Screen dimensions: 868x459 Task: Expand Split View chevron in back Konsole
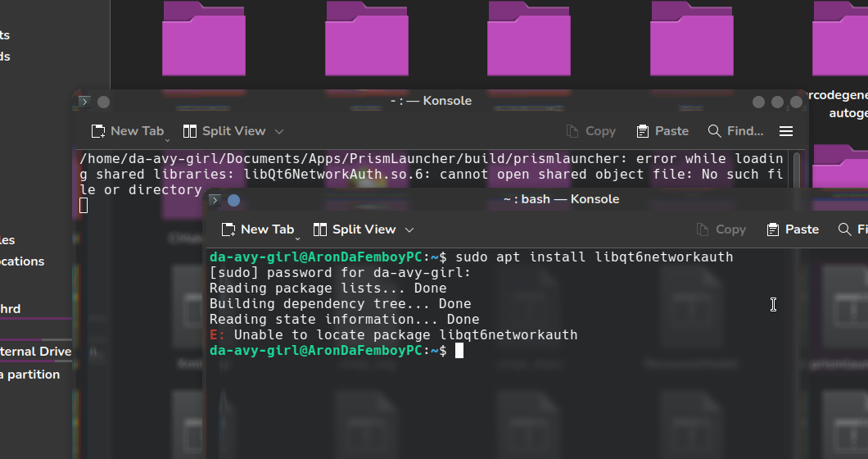point(279,131)
